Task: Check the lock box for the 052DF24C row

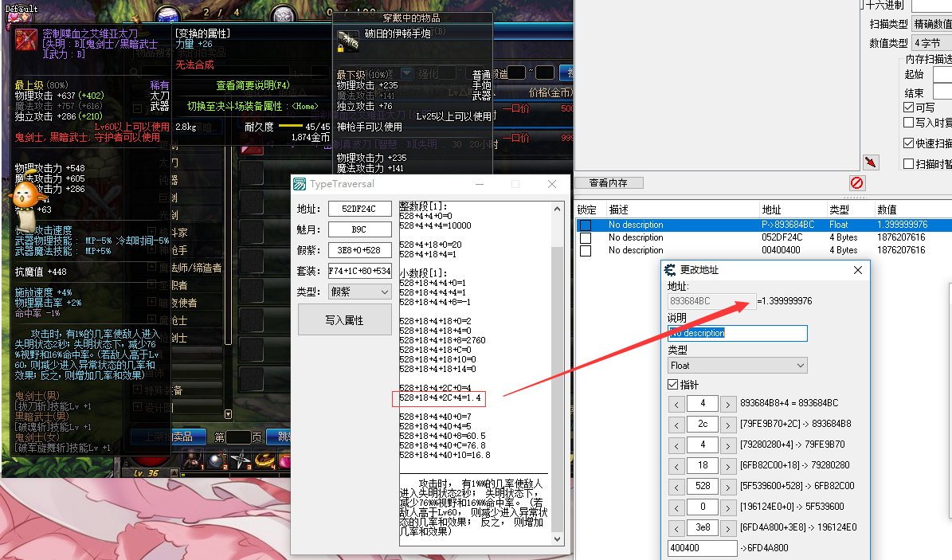Action: 586,237
